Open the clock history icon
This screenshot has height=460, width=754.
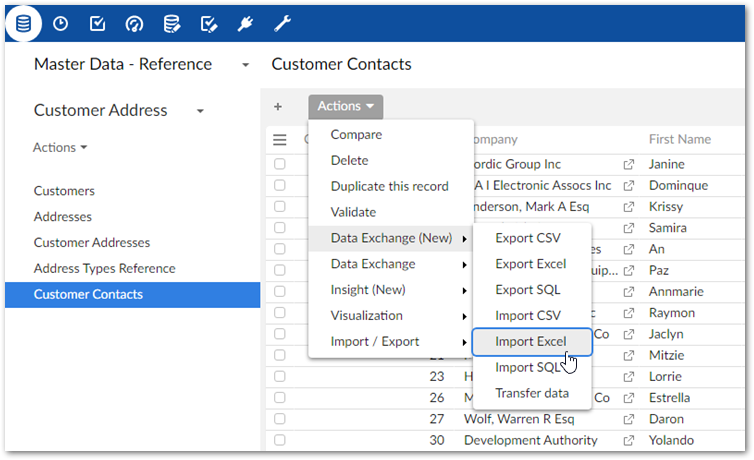[61, 23]
